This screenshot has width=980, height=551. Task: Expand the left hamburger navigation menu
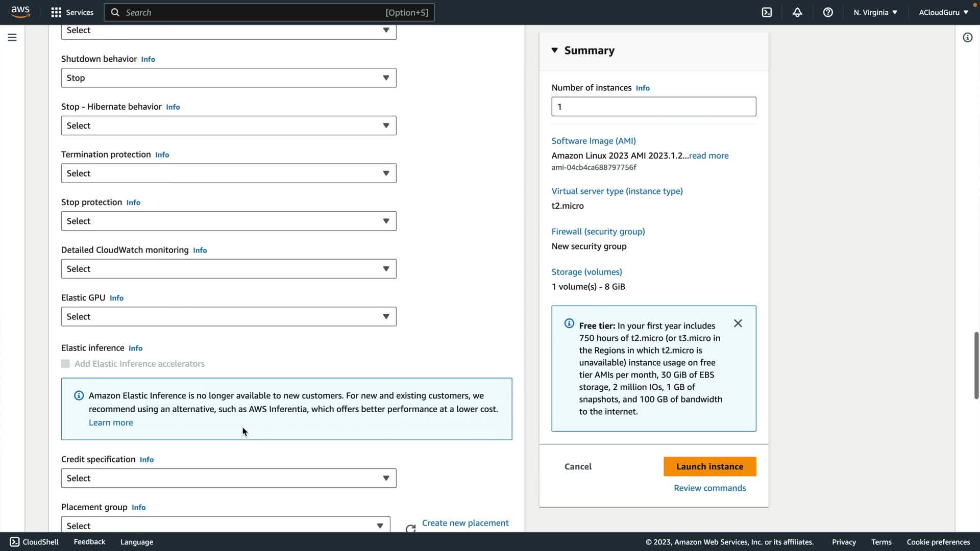pos(12,37)
